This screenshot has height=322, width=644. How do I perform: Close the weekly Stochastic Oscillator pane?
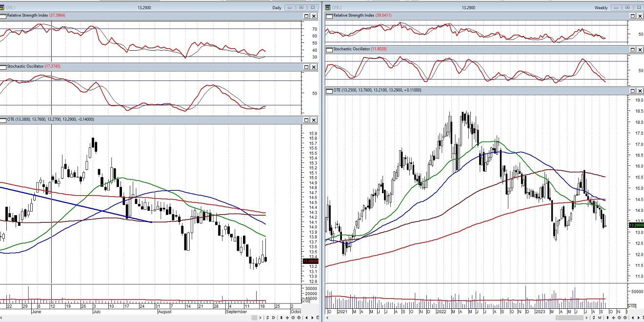point(640,50)
